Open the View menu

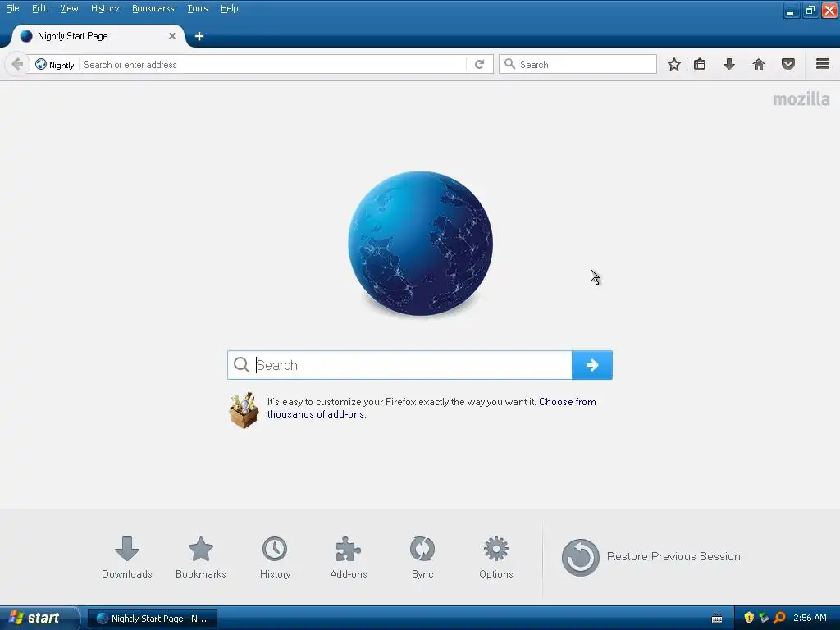[x=69, y=8]
